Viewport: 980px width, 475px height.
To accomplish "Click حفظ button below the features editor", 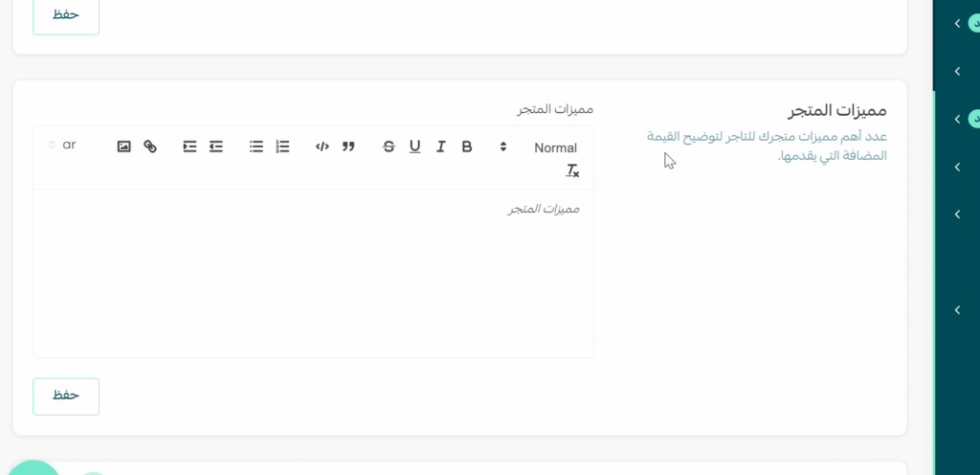I will [x=66, y=396].
